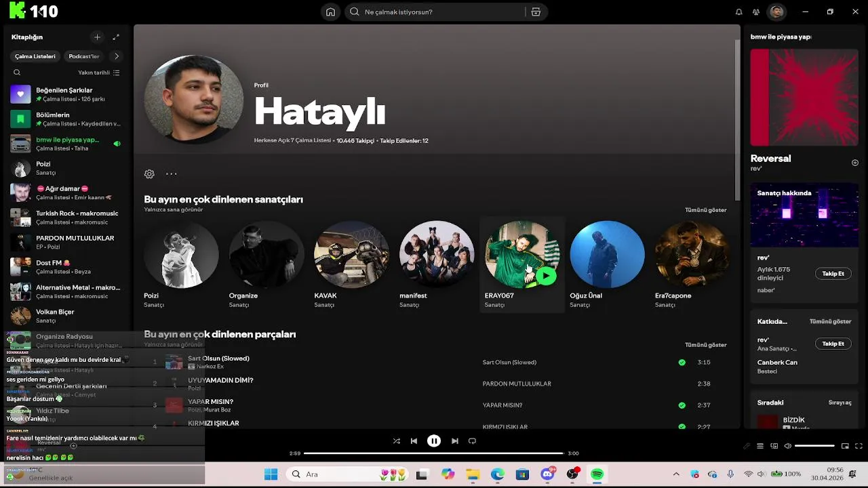Open the friend activity icon at the top
The width and height of the screenshot is (868, 488).
pos(756,12)
